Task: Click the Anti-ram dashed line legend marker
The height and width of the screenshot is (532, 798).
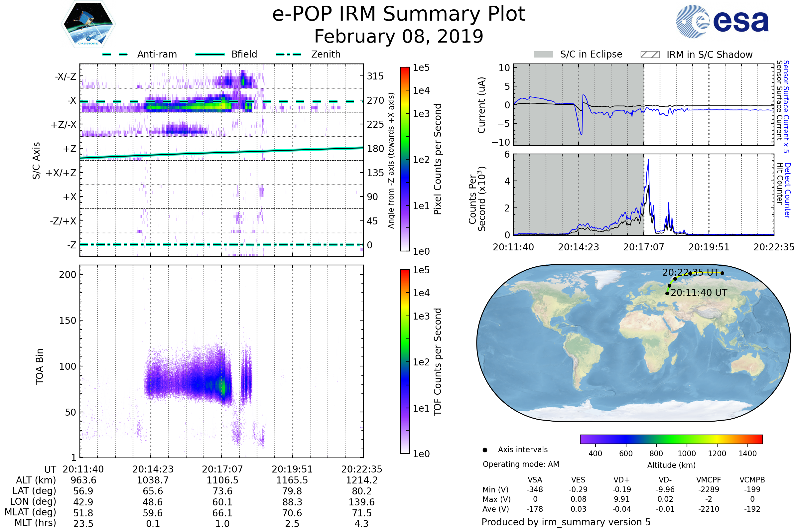Action: click(x=115, y=54)
